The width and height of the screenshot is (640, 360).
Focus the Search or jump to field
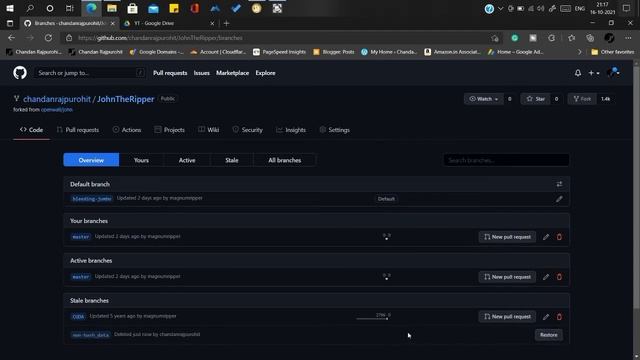point(90,73)
